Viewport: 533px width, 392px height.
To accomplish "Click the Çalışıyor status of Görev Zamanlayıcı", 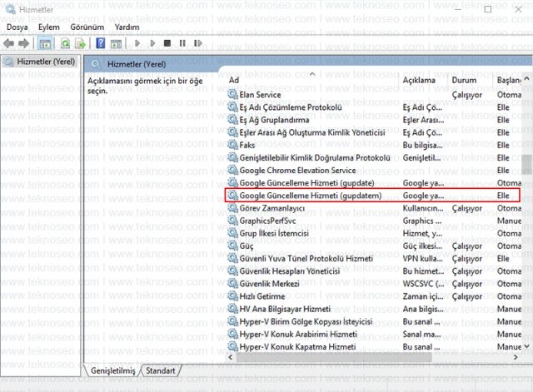I will [x=466, y=209].
